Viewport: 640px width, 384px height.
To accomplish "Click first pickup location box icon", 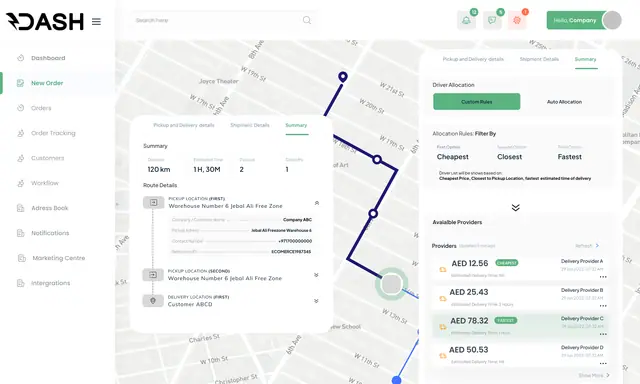I will (153, 202).
